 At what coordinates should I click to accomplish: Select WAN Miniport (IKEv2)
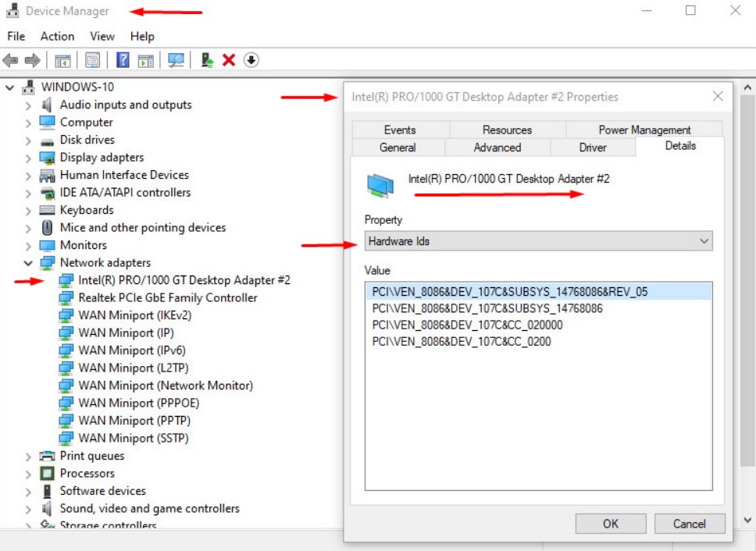tap(134, 315)
